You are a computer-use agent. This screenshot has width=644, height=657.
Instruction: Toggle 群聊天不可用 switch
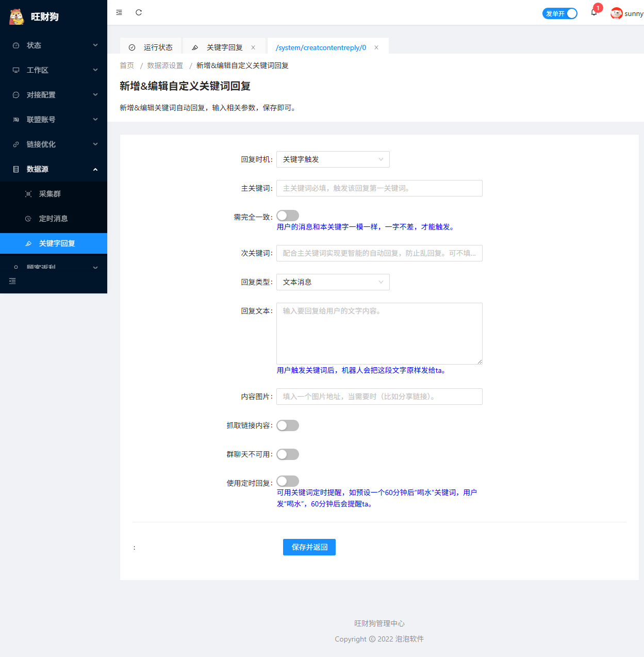point(288,454)
